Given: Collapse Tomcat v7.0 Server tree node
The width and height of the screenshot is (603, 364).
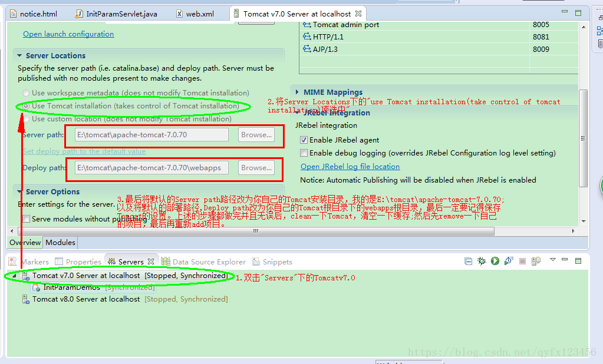Looking at the screenshot, I should coord(14,276).
